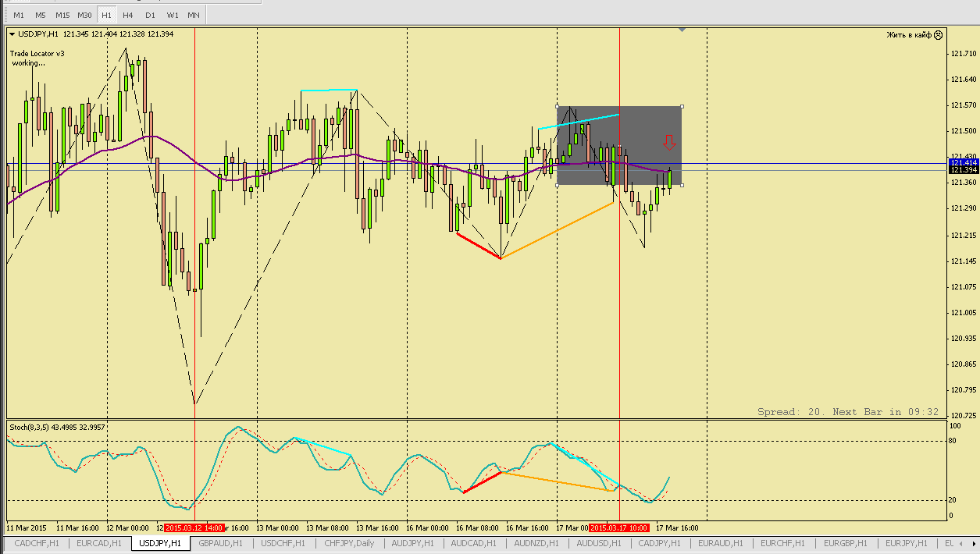Image resolution: width=980 pixels, height=554 pixels.
Task: Click the grey rectangle's bottom-left handle
Action: (557, 185)
